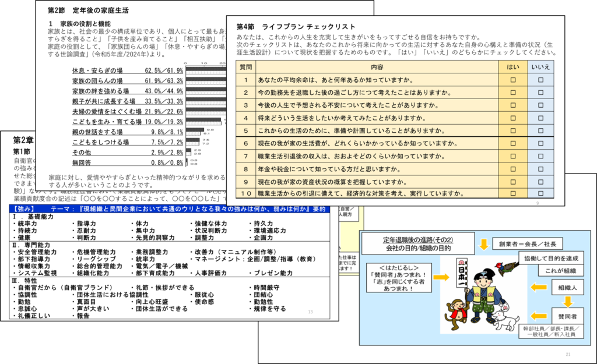Click the 家族の絆を強める場 chart label
This screenshot has width=597, height=364.
100,91
